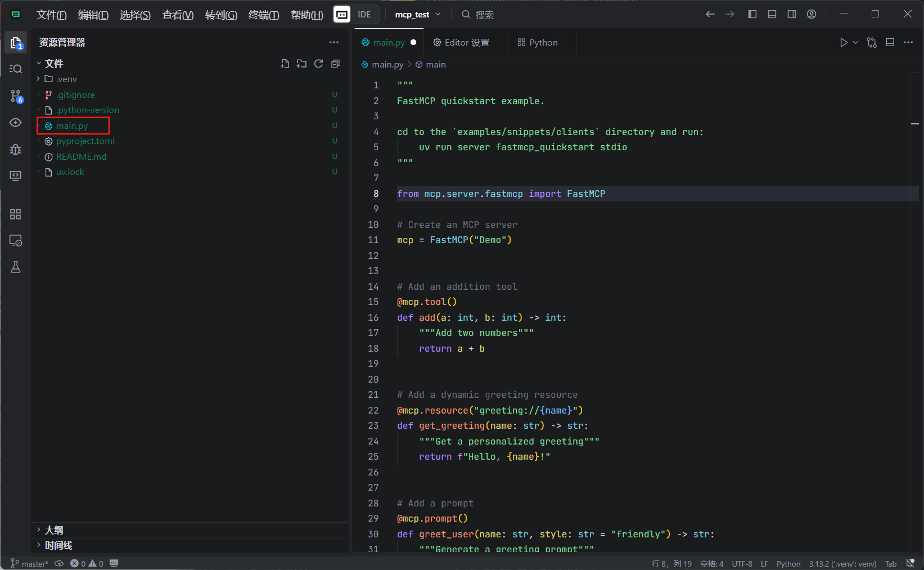Open the 终端(T) menu
This screenshot has height=570, width=924.
(264, 15)
